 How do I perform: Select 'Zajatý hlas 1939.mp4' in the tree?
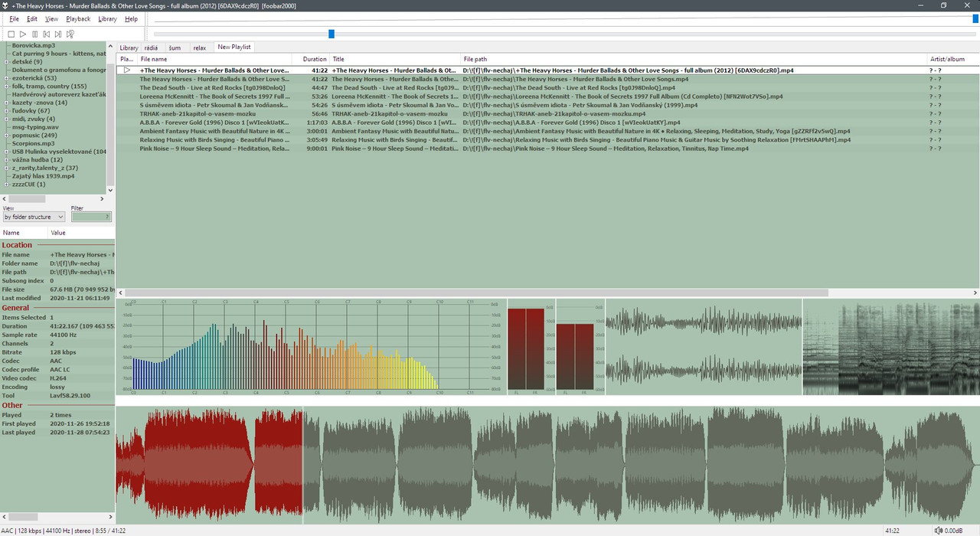(x=43, y=176)
